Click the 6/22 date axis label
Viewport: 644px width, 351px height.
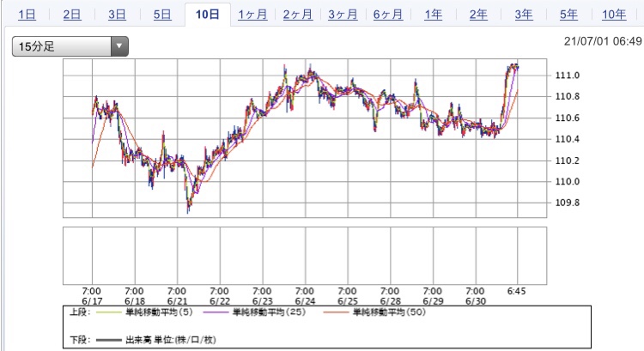[x=220, y=301]
